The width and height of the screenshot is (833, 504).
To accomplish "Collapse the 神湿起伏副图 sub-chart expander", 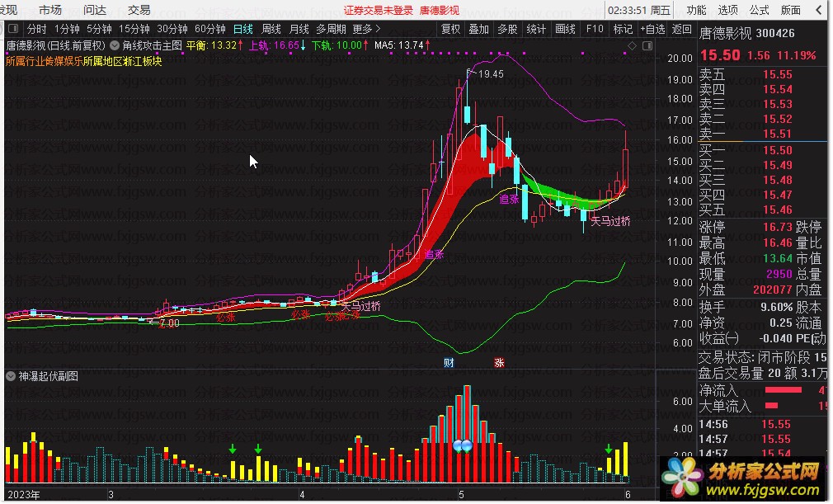I will (x=11, y=376).
